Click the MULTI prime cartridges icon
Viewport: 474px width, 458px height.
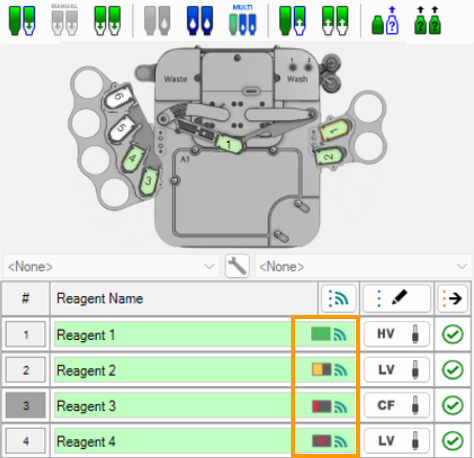point(243,20)
